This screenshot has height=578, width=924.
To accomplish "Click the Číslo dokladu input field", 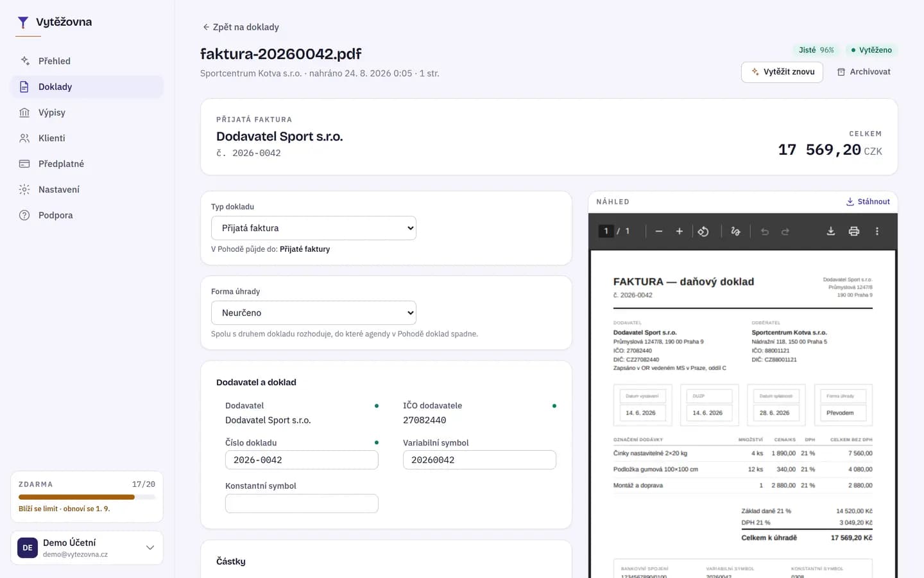I will (x=302, y=460).
